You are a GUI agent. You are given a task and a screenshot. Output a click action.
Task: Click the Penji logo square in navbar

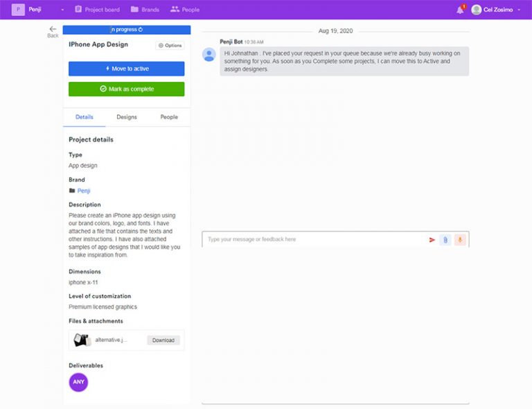[17, 10]
